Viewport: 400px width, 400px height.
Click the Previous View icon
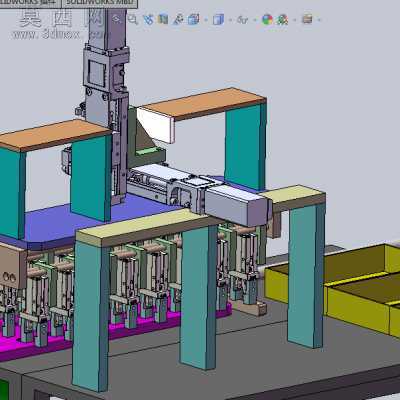click(x=148, y=20)
